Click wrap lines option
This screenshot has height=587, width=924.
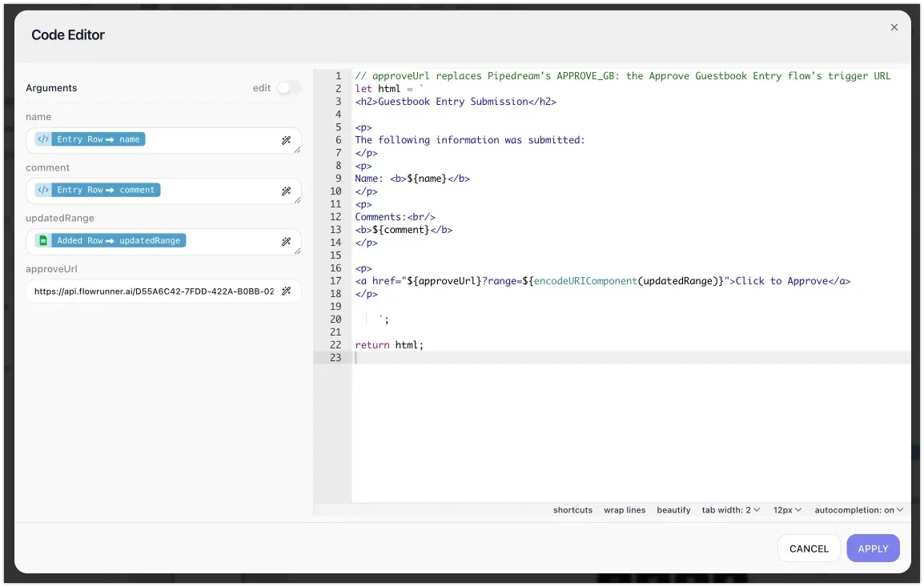pyautogui.click(x=625, y=510)
